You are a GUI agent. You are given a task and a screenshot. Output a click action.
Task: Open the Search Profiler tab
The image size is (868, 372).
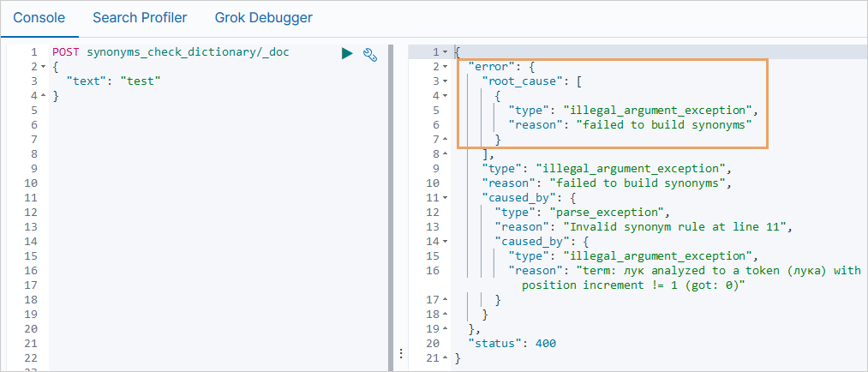pos(140,17)
